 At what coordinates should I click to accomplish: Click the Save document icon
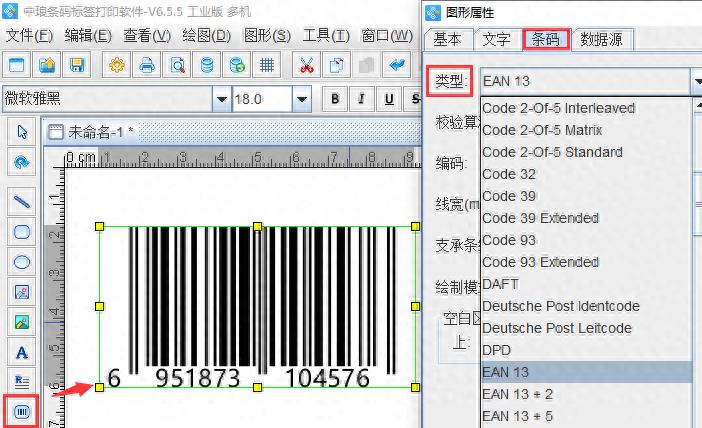[77, 66]
